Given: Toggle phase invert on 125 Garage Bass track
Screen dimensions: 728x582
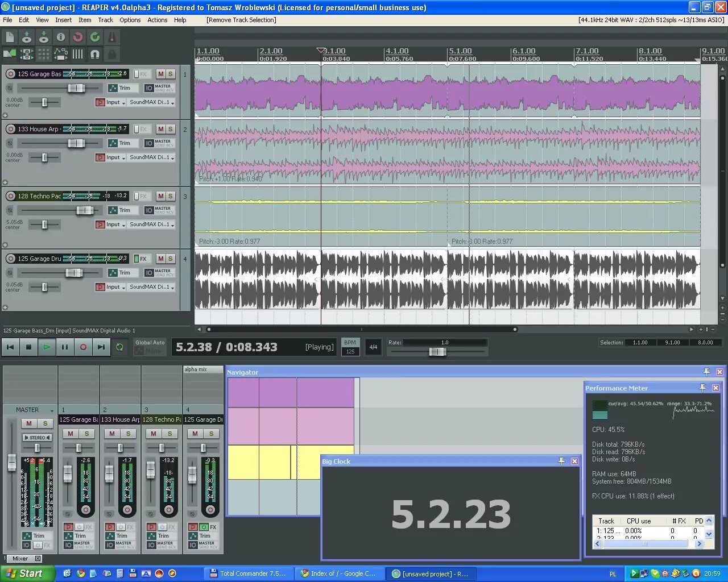Looking at the screenshot, I should (10, 88).
